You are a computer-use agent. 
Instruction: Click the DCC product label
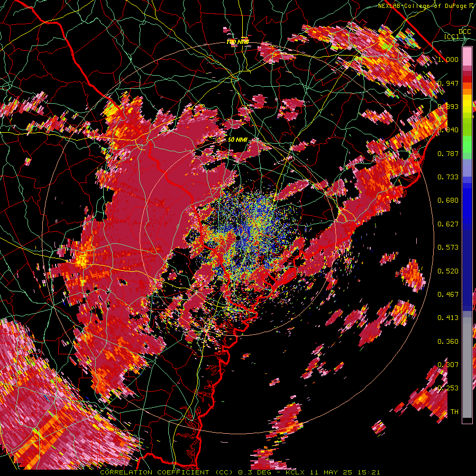465,32
